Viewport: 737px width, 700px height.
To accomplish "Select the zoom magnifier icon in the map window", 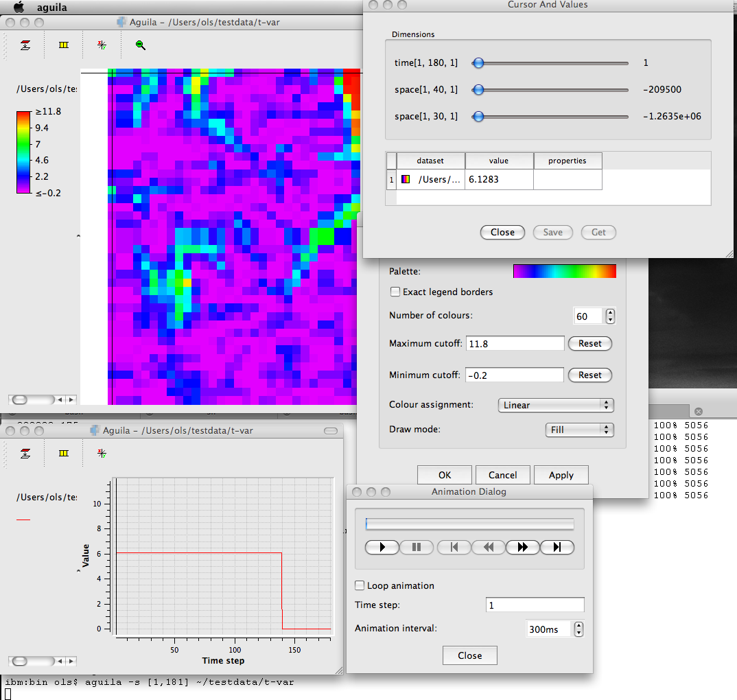I will tap(140, 45).
